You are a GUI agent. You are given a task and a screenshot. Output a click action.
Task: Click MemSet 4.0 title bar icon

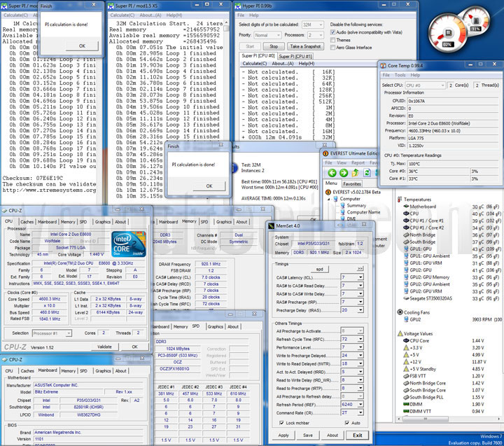click(272, 225)
